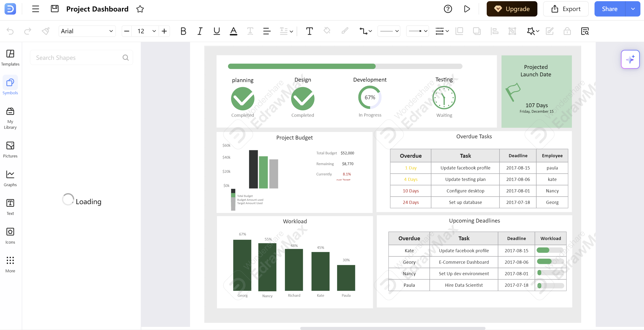Click the Shape fill icon
This screenshot has height=330, width=644.
click(x=327, y=31)
